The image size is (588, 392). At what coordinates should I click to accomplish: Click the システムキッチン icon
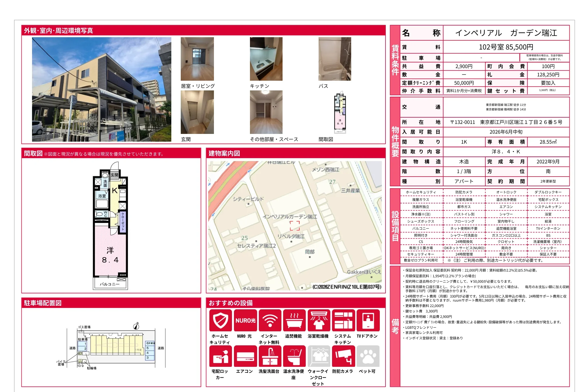[x=343, y=320]
